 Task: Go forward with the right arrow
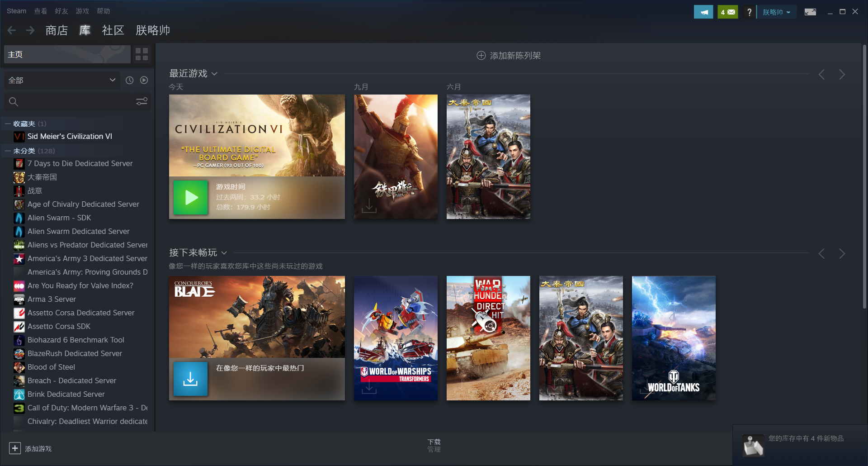tap(30, 30)
